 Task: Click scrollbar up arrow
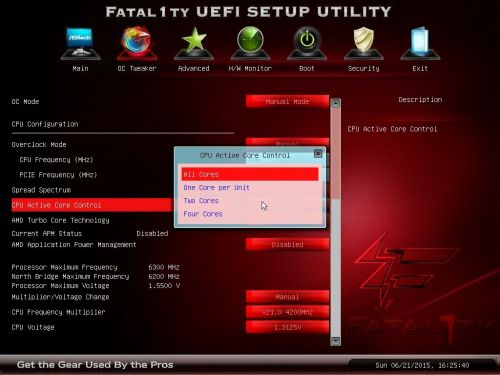(335, 103)
